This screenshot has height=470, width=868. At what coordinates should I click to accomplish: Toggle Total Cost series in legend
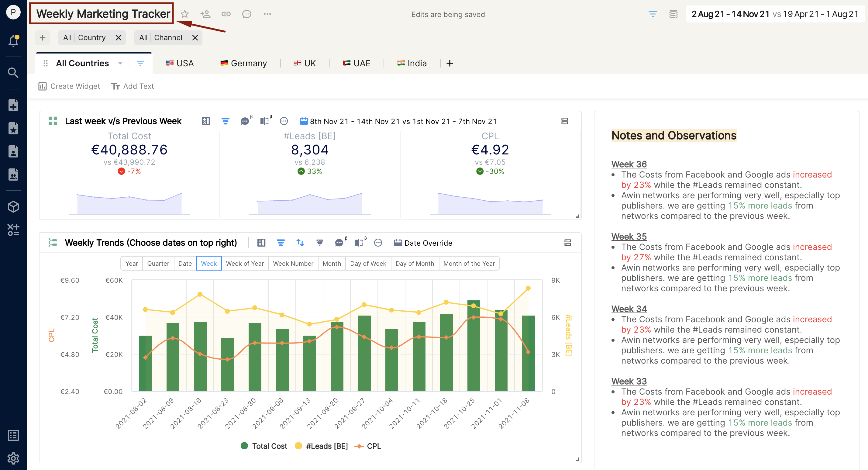[x=264, y=446]
